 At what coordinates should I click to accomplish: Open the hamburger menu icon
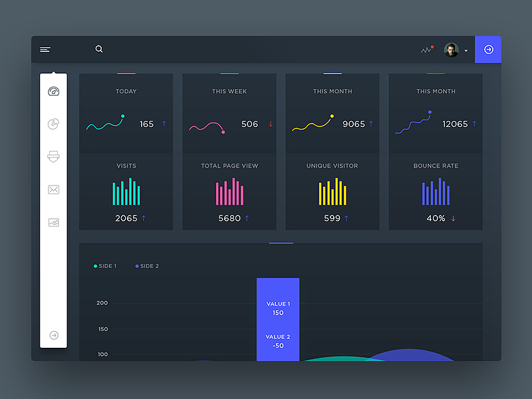[45, 50]
